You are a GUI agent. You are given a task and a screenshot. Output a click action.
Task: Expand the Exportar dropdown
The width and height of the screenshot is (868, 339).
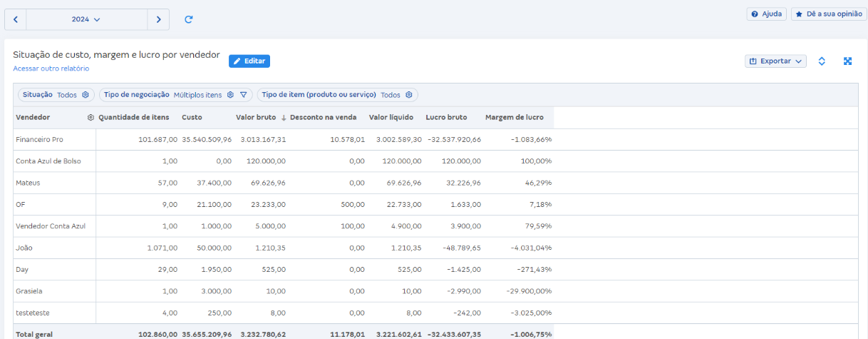point(775,61)
